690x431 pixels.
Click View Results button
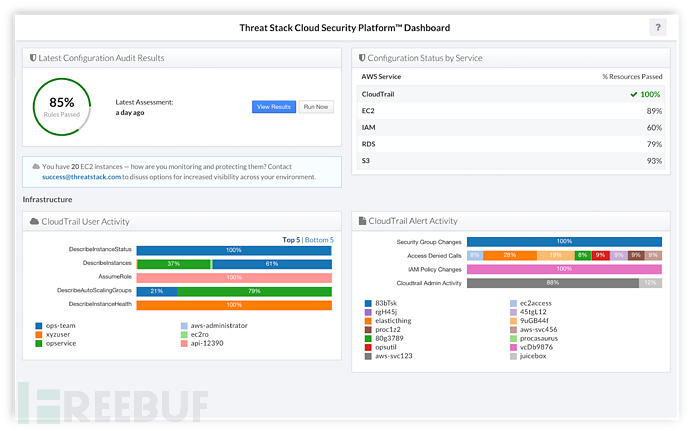[x=274, y=107]
